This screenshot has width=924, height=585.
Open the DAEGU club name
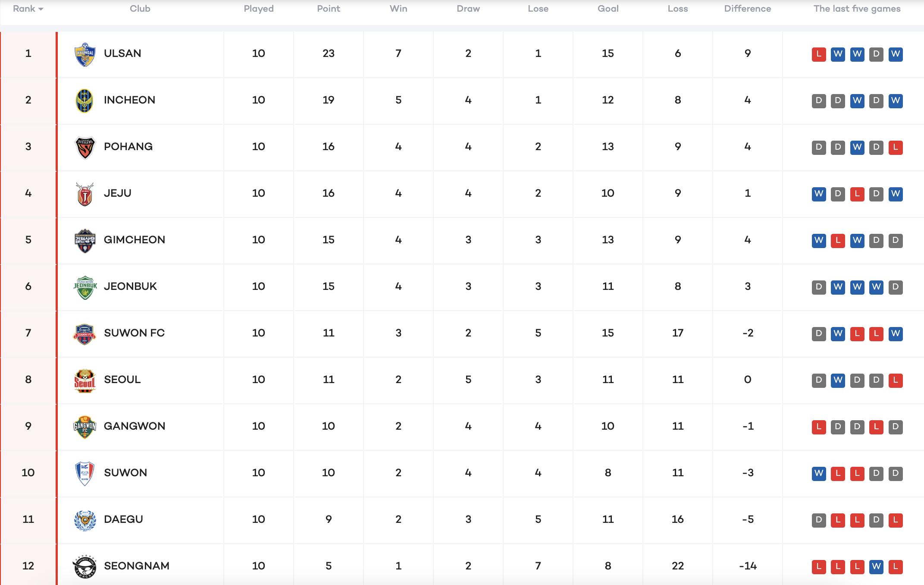(x=123, y=519)
